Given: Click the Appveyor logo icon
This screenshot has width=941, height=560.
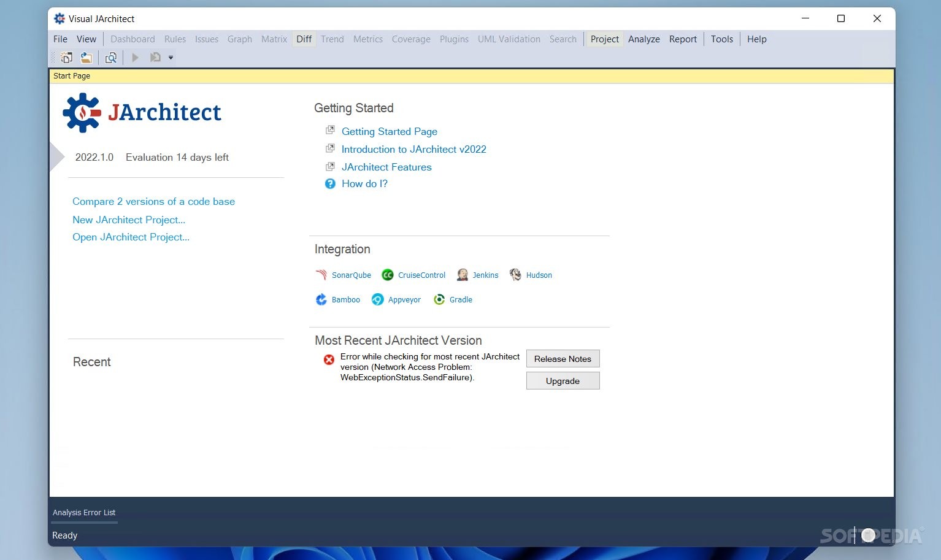Looking at the screenshot, I should (x=378, y=299).
